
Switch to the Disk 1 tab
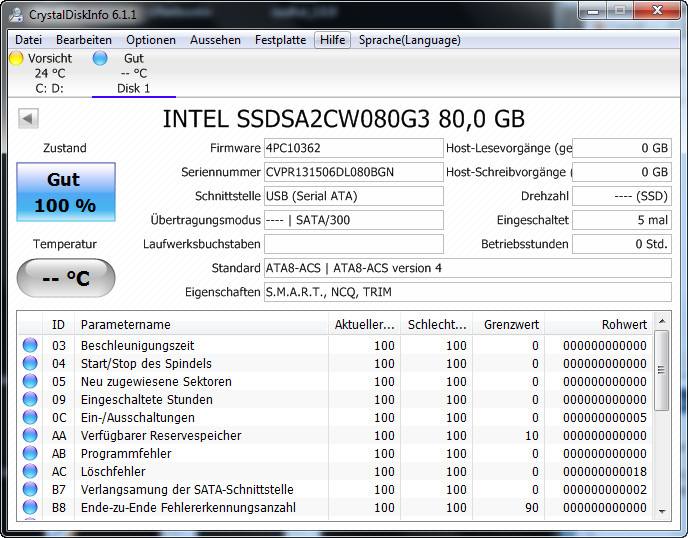coord(134,73)
